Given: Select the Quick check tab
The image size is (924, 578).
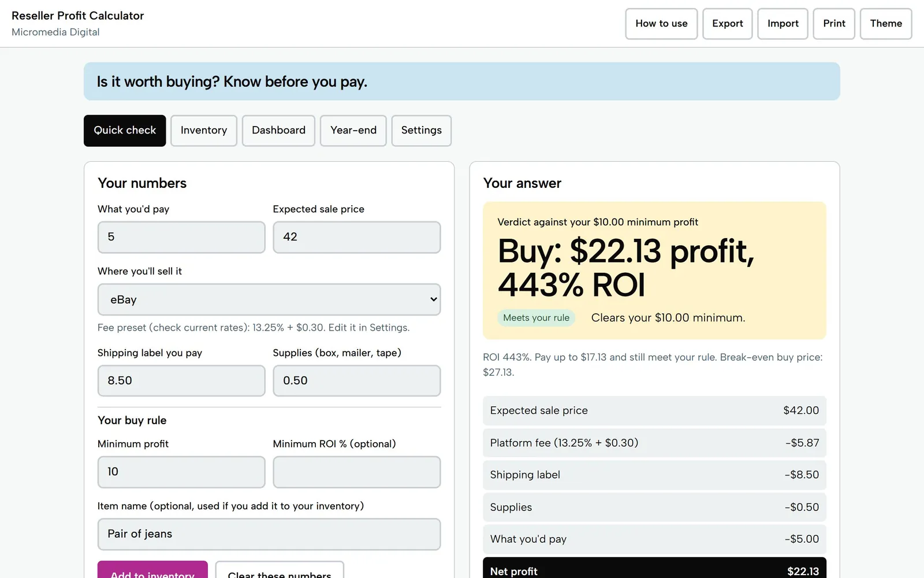Looking at the screenshot, I should [125, 131].
